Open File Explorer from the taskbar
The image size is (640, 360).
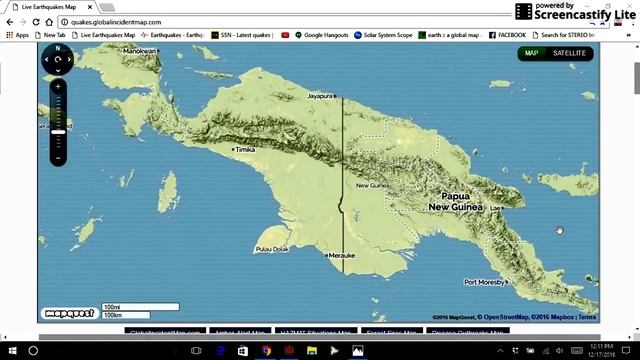[312, 351]
